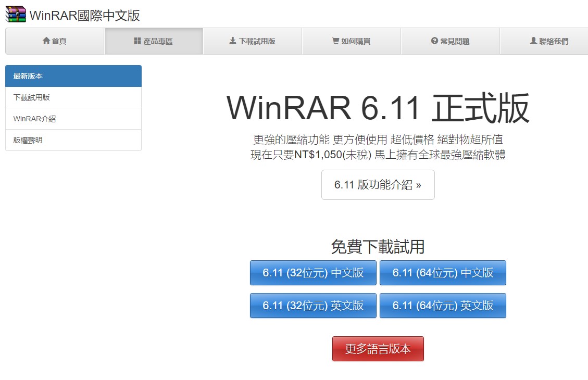This screenshot has width=588, height=380.
Task: Click the shopping cart icon beside 如何購買
Action: pyautogui.click(x=335, y=41)
